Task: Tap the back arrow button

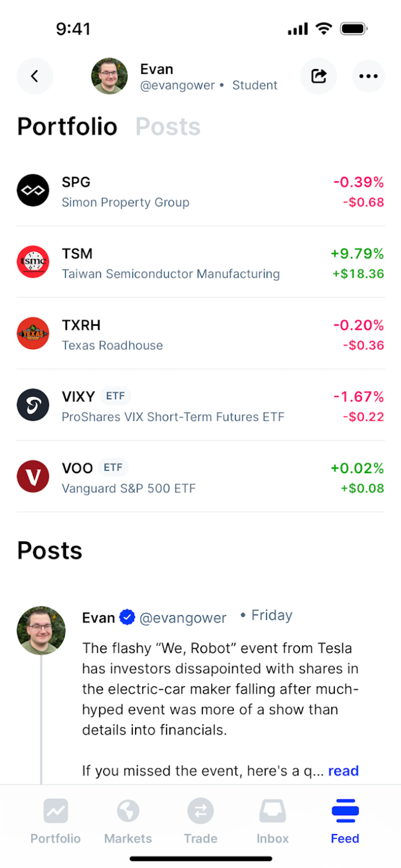Action: tap(35, 76)
